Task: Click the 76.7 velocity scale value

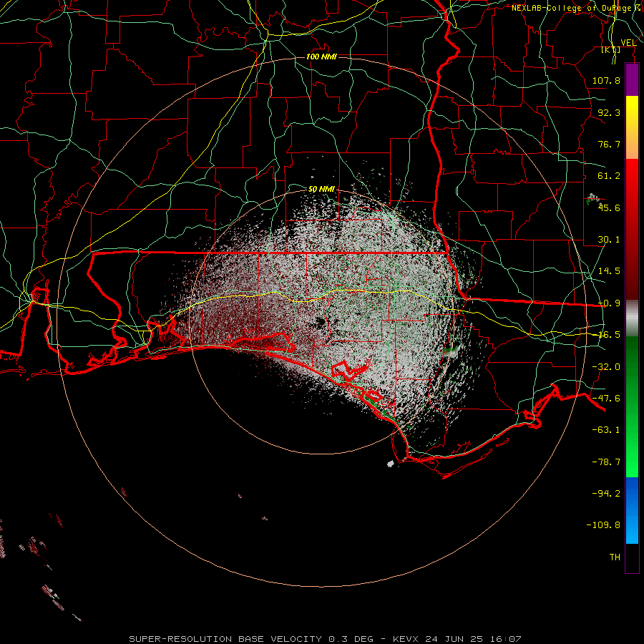Action: coord(609,144)
